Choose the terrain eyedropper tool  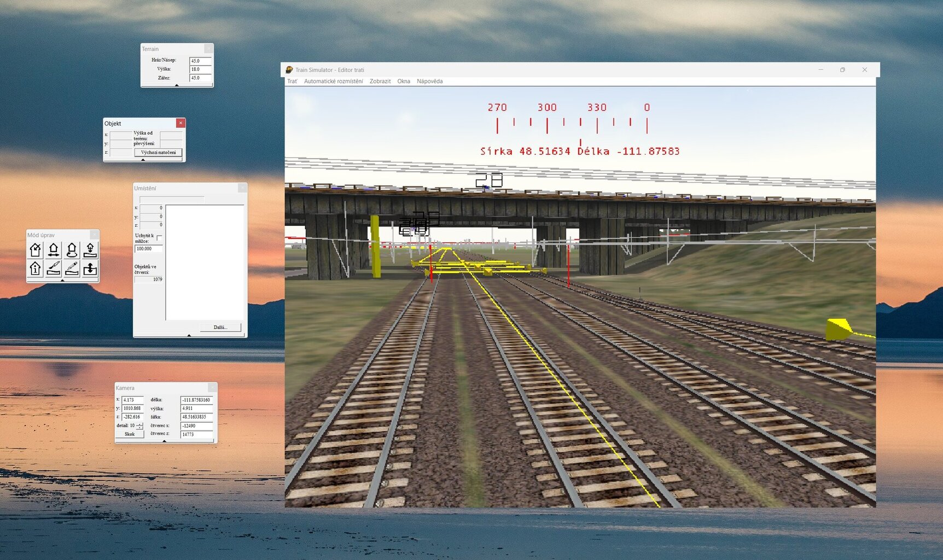pyautogui.click(x=72, y=268)
